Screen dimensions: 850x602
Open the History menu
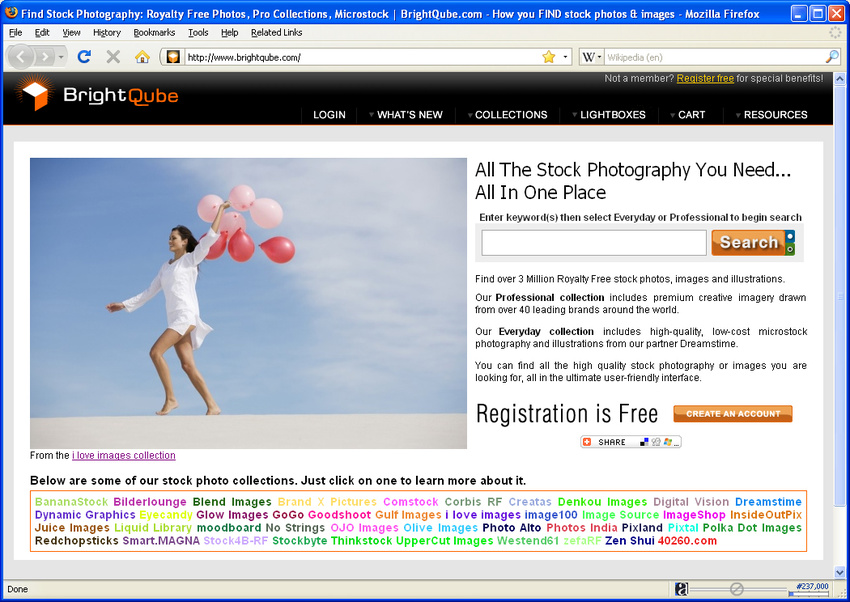point(107,33)
